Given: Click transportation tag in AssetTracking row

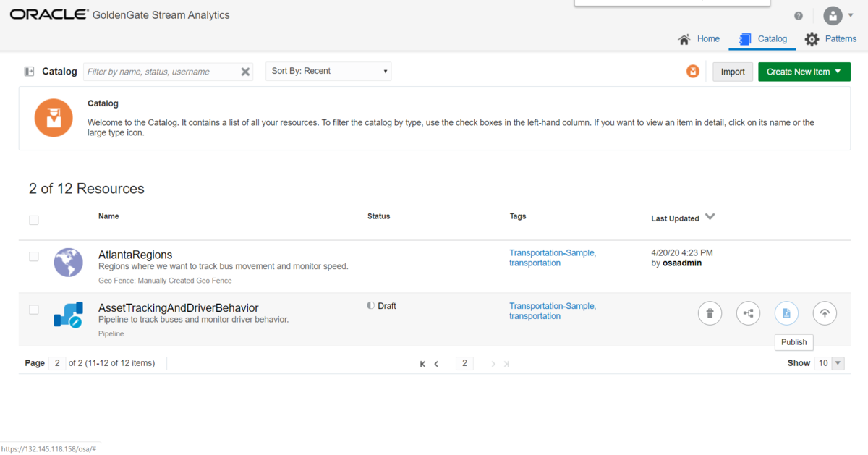Looking at the screenshot, I should (x=535, y=316).
